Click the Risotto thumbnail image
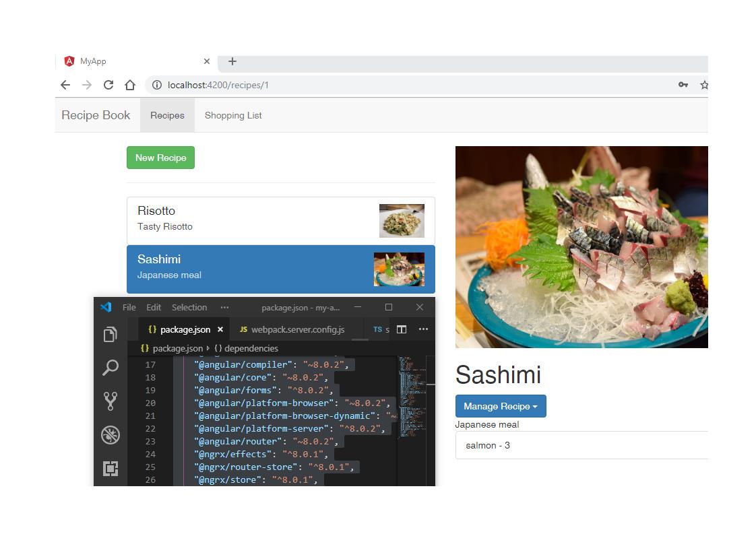 [402, 221]
